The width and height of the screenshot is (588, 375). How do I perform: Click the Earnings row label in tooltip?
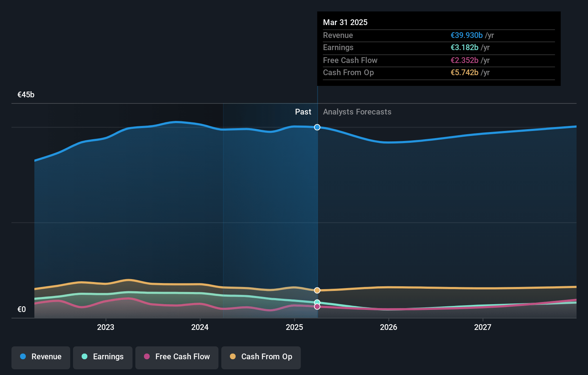pyautogui.click(x=338, y=48)
